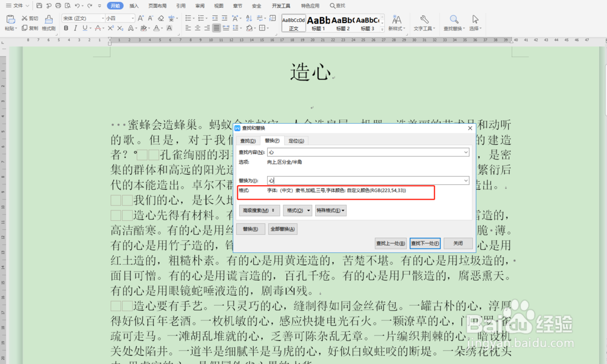
Task: Toggle Strikethrough formatting
Action: (98, 28)
